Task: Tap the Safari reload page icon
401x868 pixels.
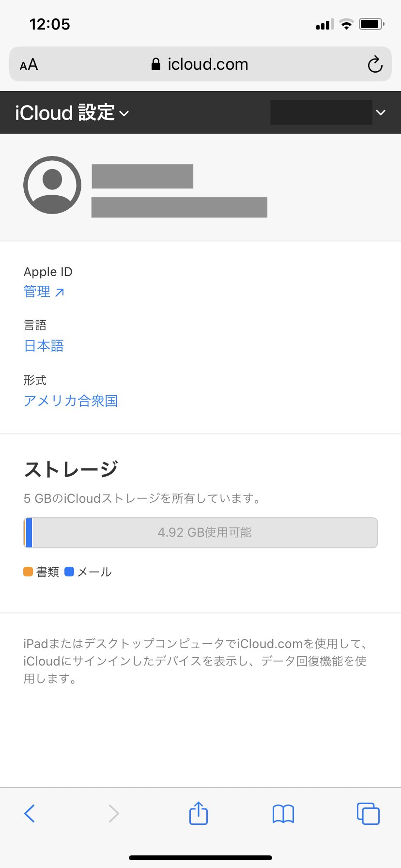Action: coord(375,64)
